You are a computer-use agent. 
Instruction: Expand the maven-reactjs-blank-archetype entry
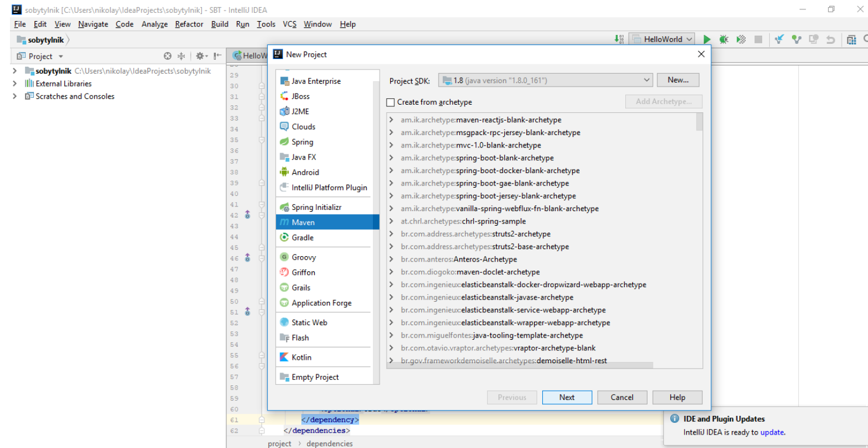[x=391, y=120]
